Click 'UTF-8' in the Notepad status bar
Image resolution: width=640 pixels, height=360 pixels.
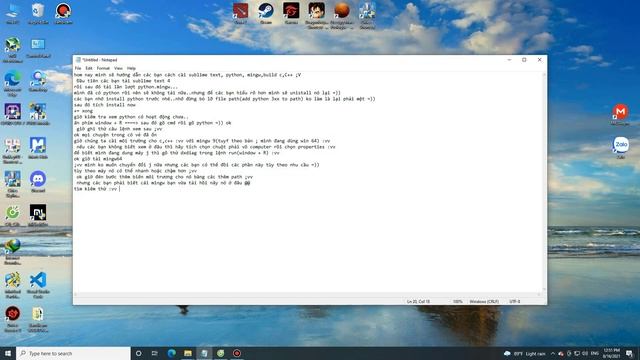[515, 301]
